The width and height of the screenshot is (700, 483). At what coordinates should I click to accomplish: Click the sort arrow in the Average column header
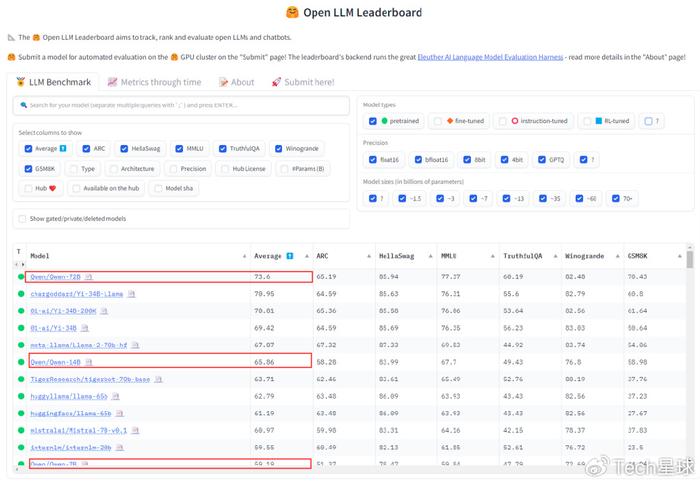[307, 256]
